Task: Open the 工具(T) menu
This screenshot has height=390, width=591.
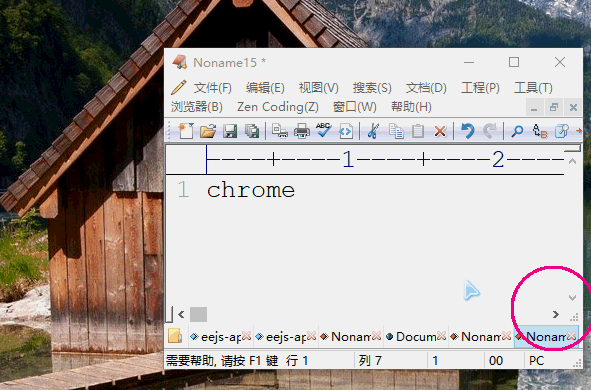Action: pos(533,88)
